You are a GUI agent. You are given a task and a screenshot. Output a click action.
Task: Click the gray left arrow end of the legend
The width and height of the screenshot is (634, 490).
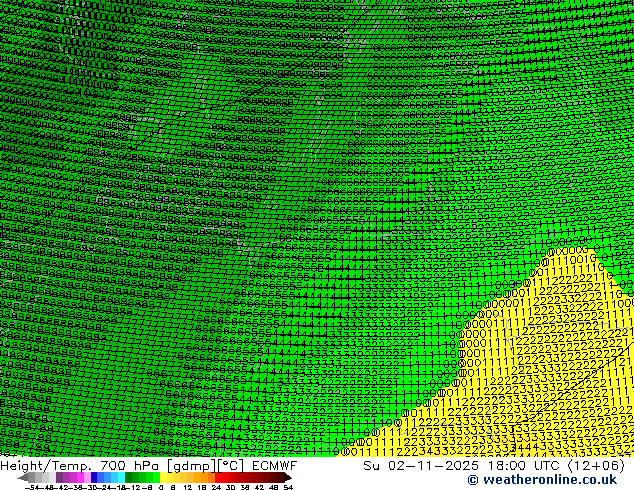click(x=22, y=478)
